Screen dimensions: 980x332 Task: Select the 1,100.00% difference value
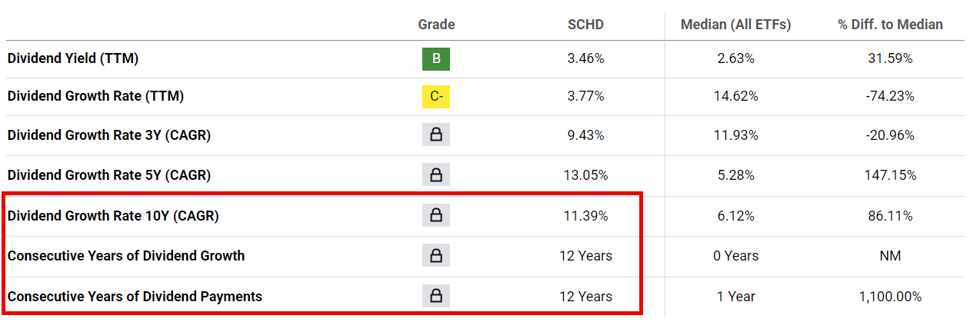[890, 297]
